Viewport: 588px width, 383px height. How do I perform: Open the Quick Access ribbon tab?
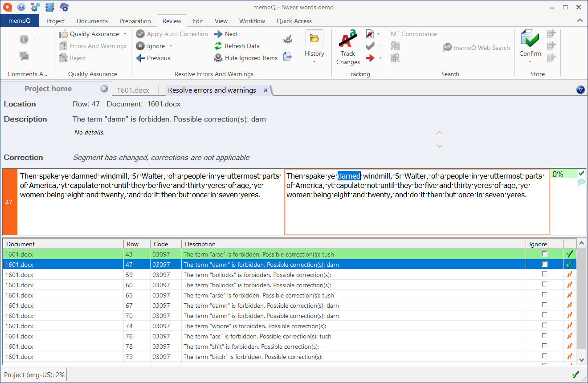[294, 21]
